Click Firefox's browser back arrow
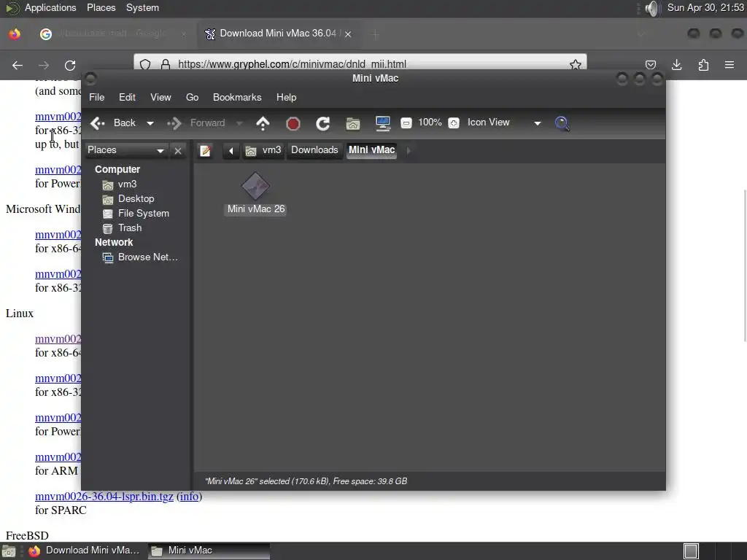The image size is (747, 560). coord(18,65)
